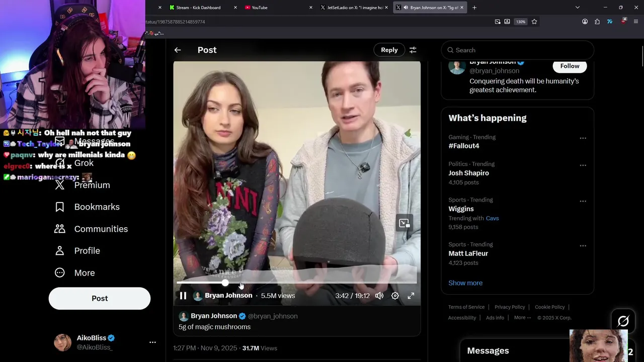
Task: Open the Grok floating button
Action: click(x=623, y=321)
